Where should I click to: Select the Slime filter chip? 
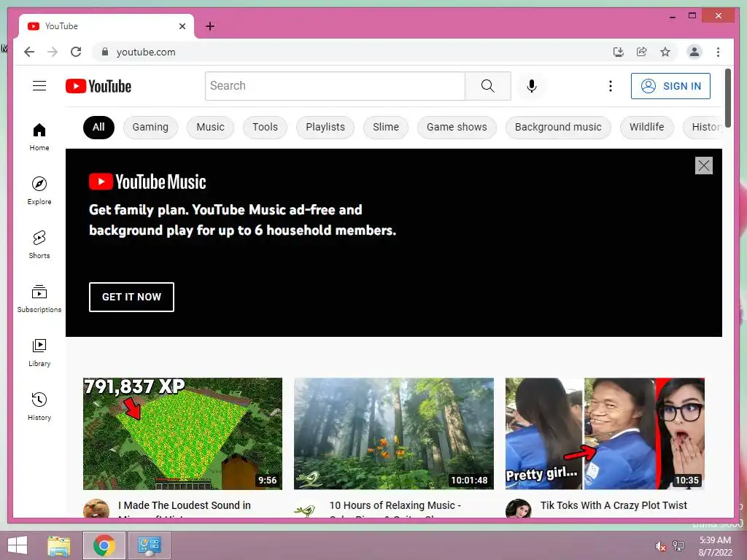(x=386, y=127)
